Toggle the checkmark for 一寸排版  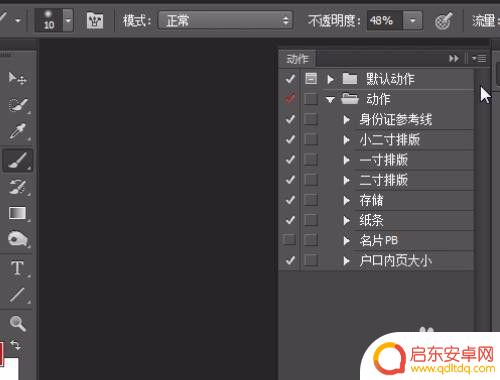[x=290, y=160]
